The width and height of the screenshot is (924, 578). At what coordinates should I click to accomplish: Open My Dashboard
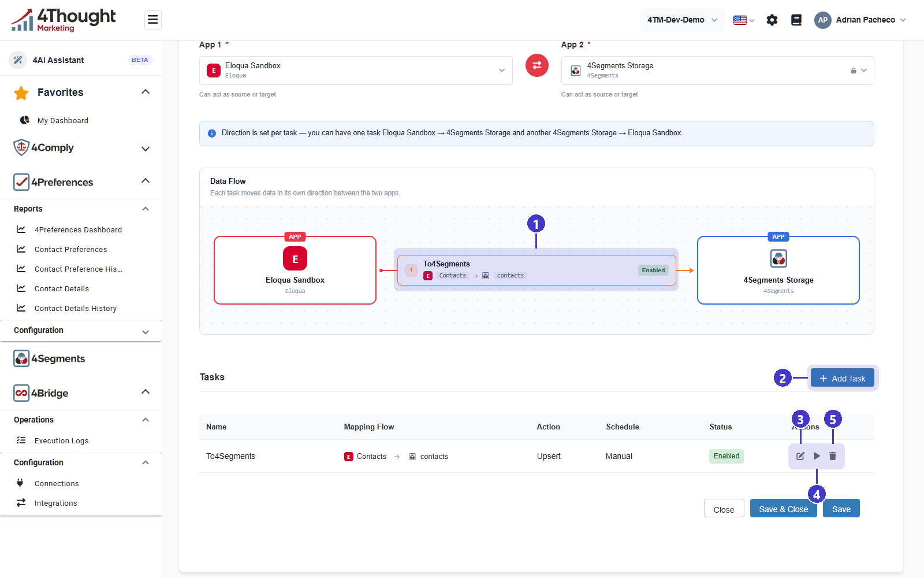tap(62, 120)
